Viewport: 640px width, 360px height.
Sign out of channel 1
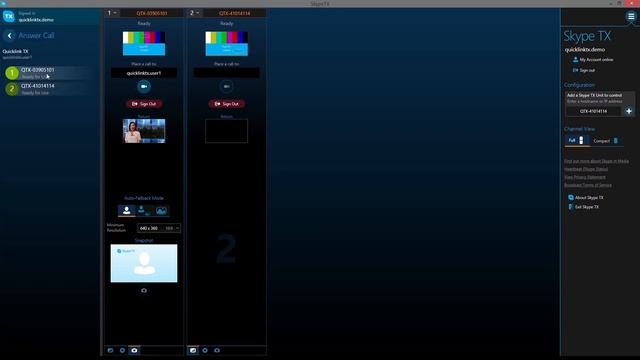144,104
